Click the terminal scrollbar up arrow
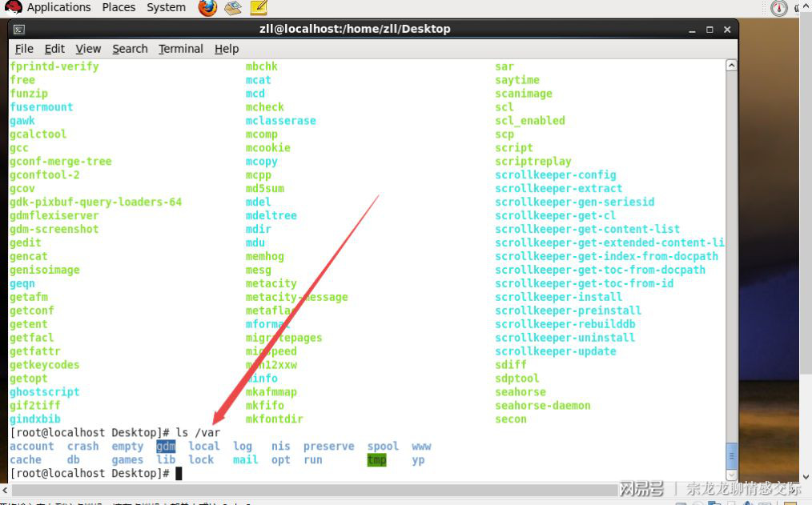The image size is (812, 505). click(731, 65)
